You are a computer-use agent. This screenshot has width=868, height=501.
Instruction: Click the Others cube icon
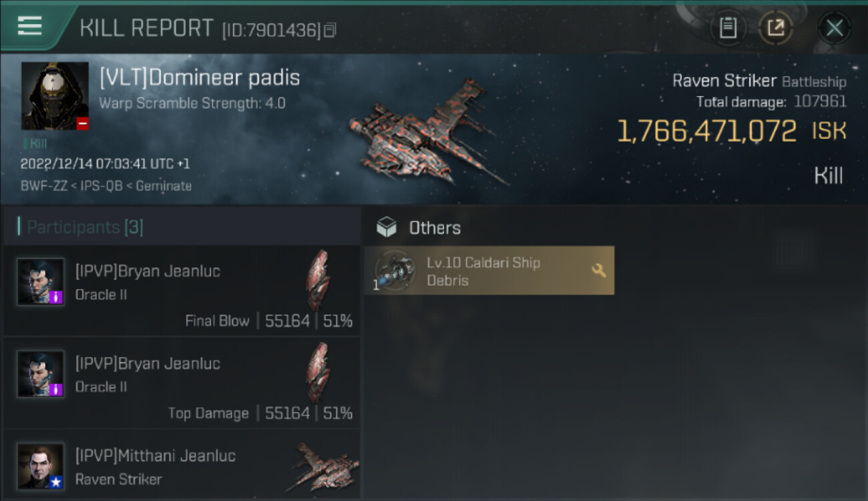click(387, 228)
